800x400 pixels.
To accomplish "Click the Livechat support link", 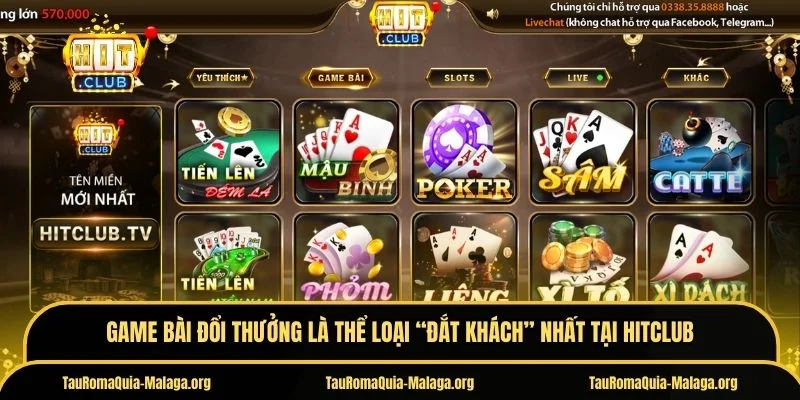I will click(544, 22).
